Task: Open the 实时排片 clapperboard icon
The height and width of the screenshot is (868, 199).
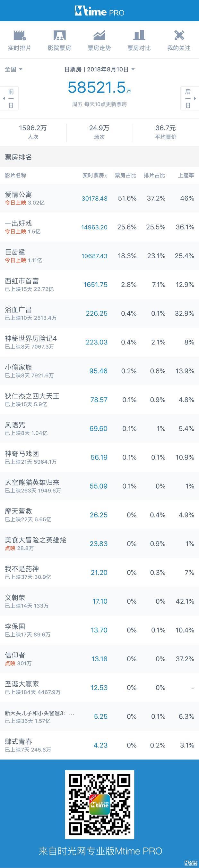Action: point(20,35)
